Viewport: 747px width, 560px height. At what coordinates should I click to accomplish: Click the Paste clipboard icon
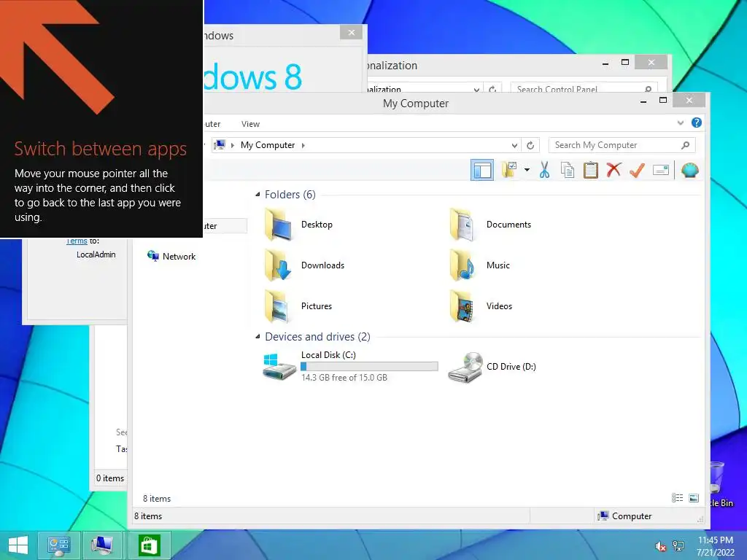tap(590, 170)
